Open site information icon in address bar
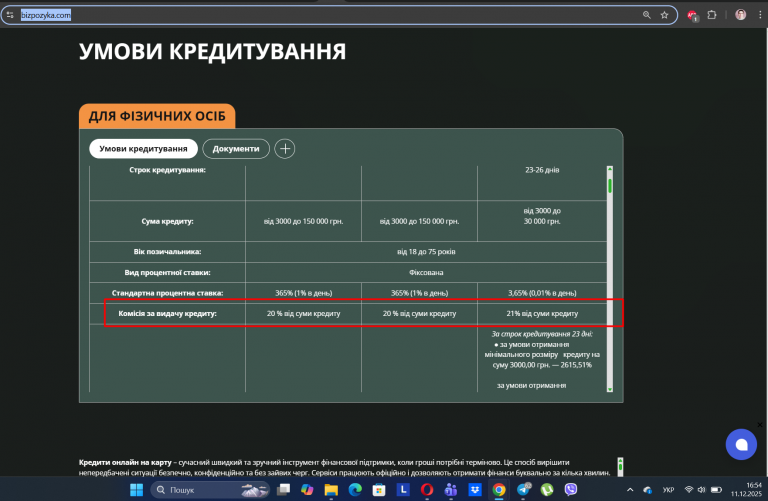The height and width of the screenshot is (501, 768). (x=10, y=15)
